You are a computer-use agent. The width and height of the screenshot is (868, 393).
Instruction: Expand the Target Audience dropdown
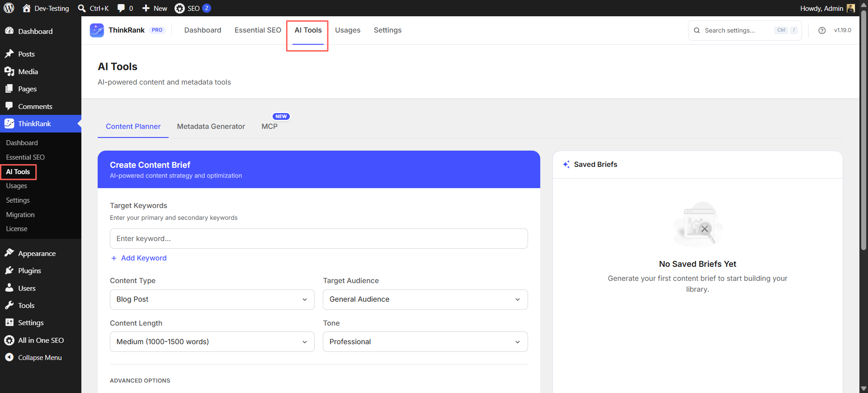[x=425, y=299]
